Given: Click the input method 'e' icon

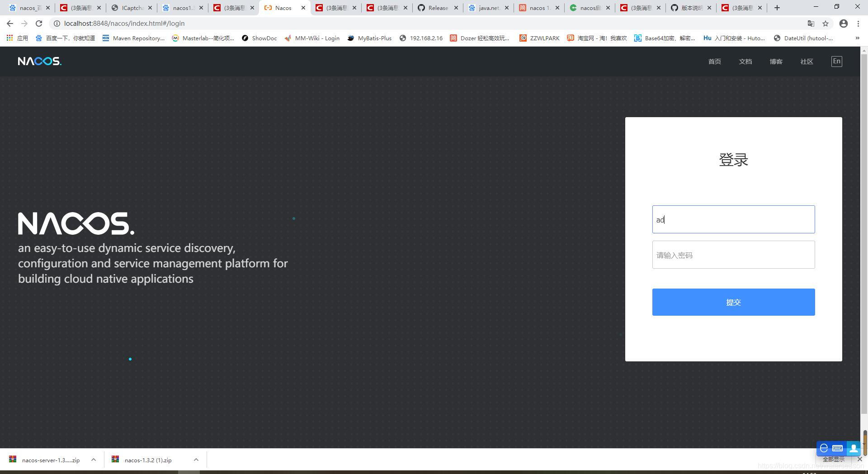Looking at the screenshot, I should 824,448.
